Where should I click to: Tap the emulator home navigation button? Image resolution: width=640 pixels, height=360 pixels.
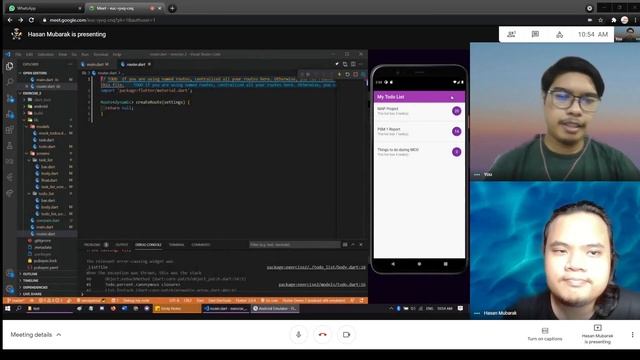419,264
